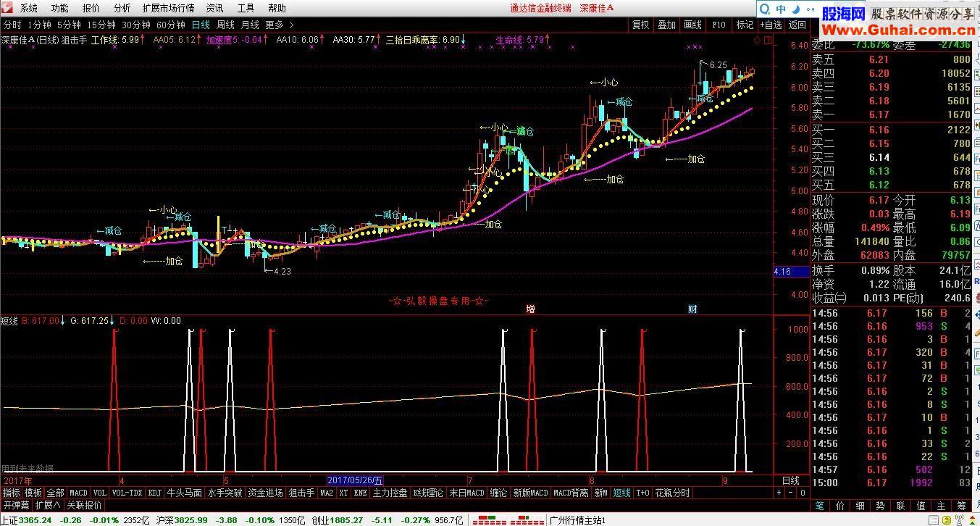Open the 关联报价 tab
Screen dimensions: 980x526
coord(84,505)
